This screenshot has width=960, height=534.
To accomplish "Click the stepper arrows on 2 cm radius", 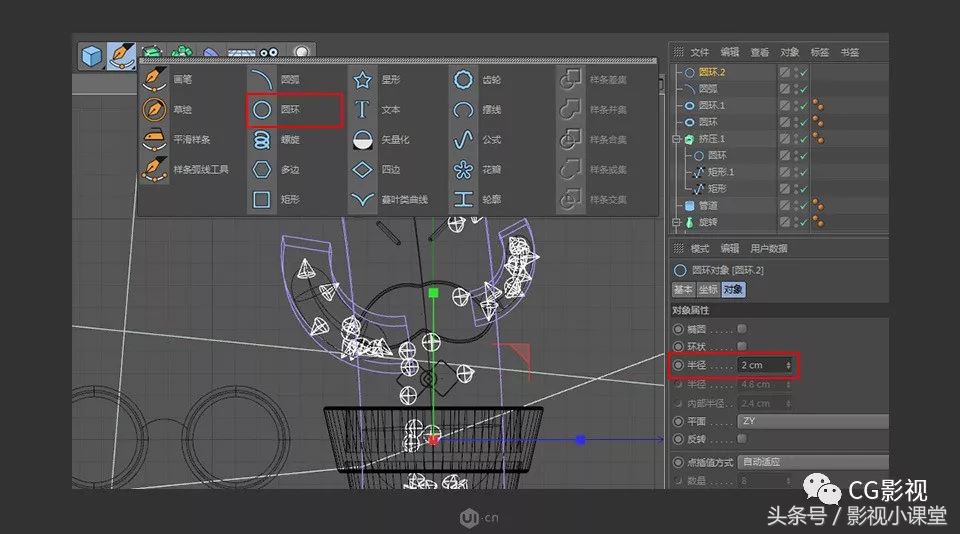I will click(x=788, y=365).
